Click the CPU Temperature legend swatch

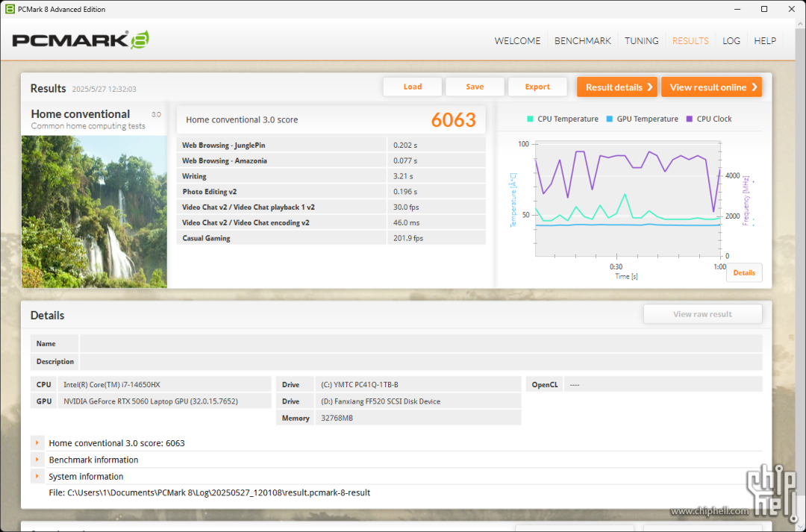click(x=530, y=119)
